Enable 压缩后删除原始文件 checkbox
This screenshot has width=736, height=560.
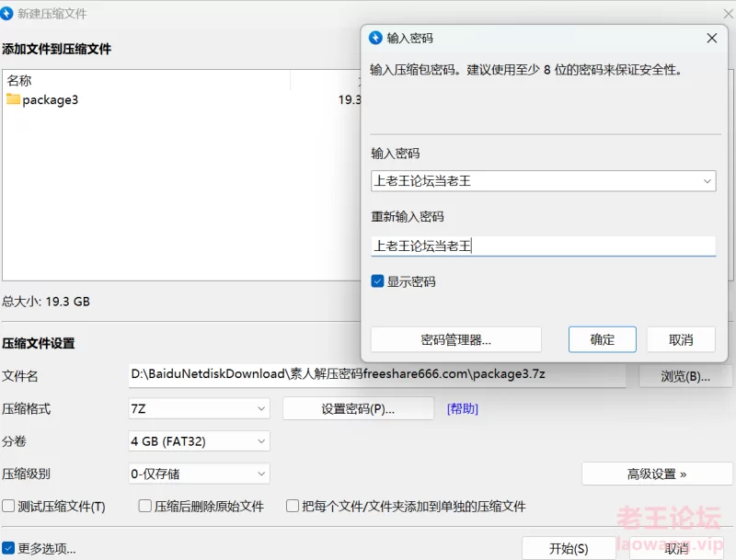click(145, 506)
